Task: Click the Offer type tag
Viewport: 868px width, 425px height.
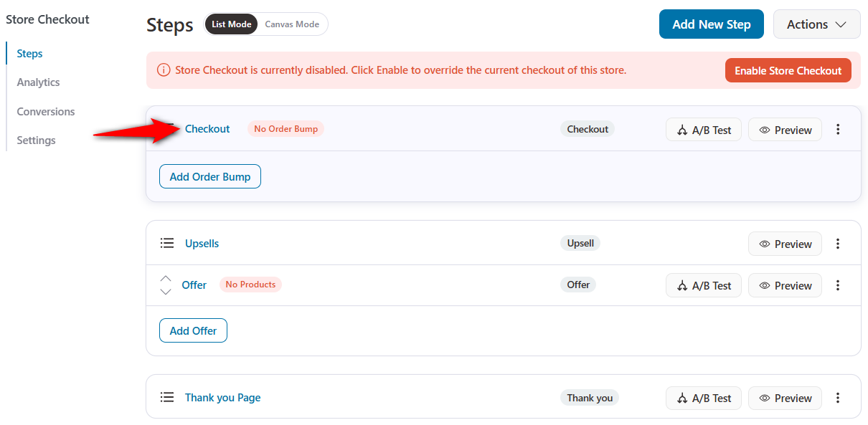Action: coord(578,285)
